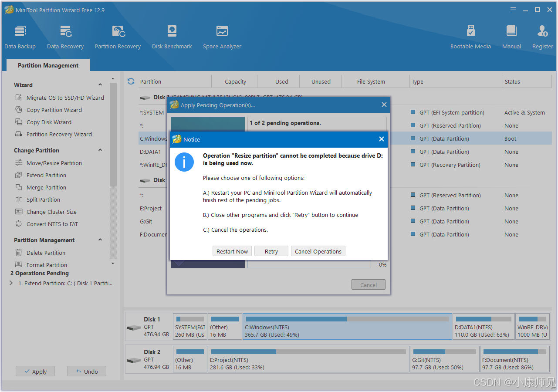558x392 pixels.
Task: Click Cancel Operations button
Action: [x=318, y=251]
